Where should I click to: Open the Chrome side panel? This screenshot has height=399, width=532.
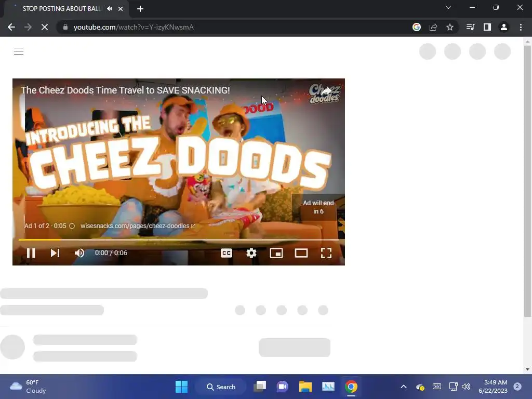487,27
